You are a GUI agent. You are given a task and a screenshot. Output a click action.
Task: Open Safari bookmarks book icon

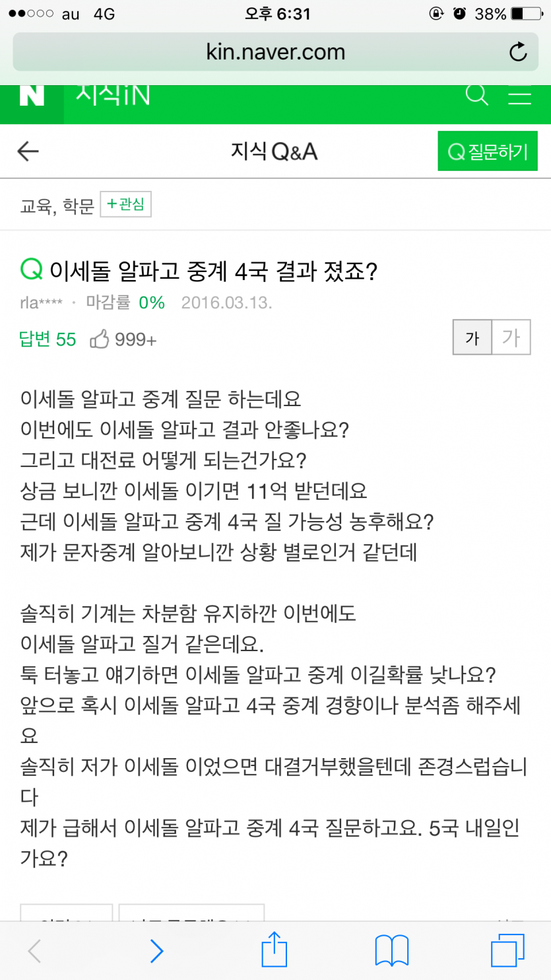(x=392, y=952)
